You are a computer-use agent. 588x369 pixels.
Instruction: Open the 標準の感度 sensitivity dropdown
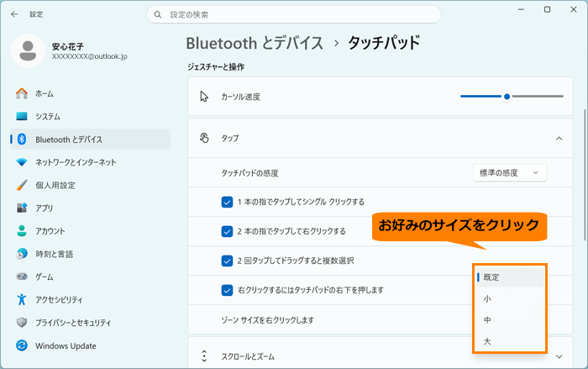tap(510, 172)
